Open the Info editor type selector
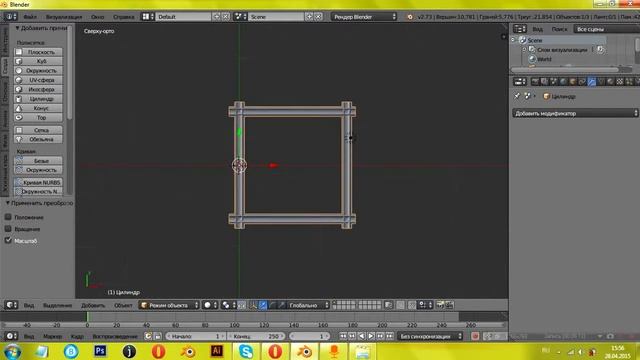Screen dimensions: 640x360 tap(11, 17)
